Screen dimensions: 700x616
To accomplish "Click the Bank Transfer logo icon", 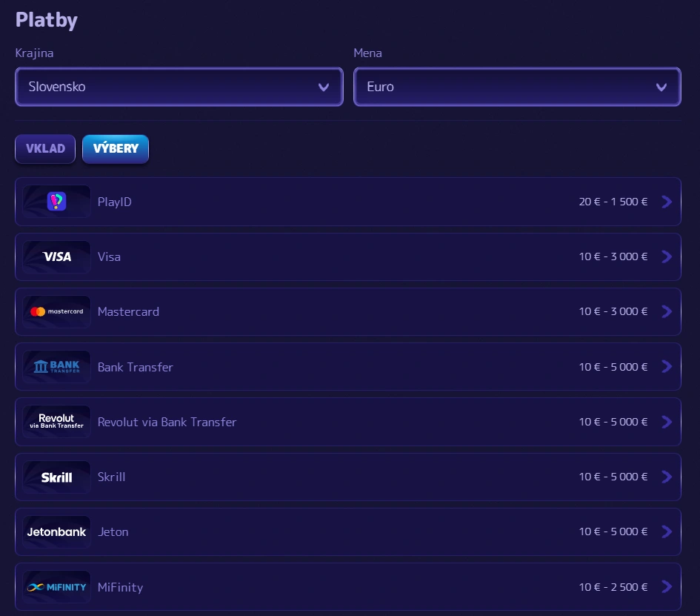I will point(57,367).
